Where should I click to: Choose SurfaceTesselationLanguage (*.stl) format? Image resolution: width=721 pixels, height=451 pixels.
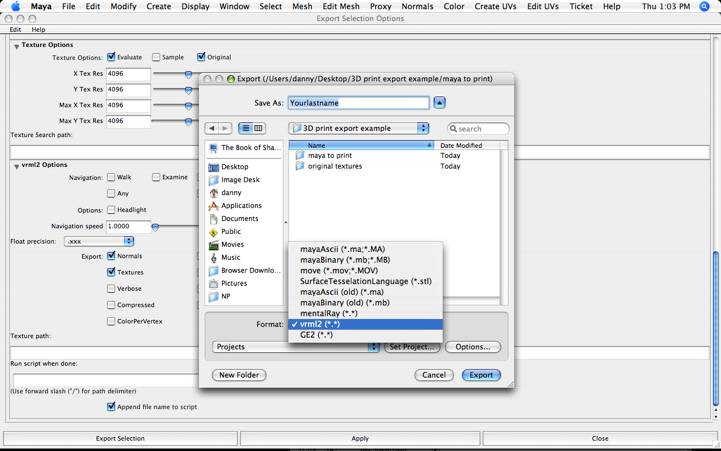(365, 282)
